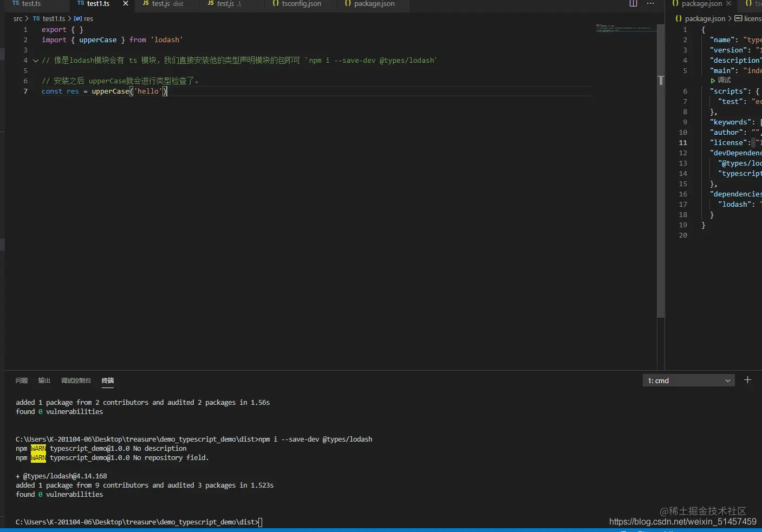Viewport: 762px width, 532px height.
Task: Click the minimap preview at top right
Action: click(626, 28)
